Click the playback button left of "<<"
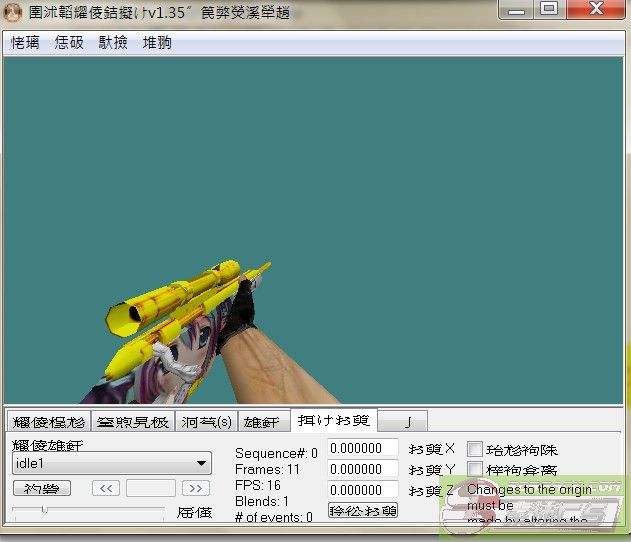This screenshot has width=631, height=542. 41,488
